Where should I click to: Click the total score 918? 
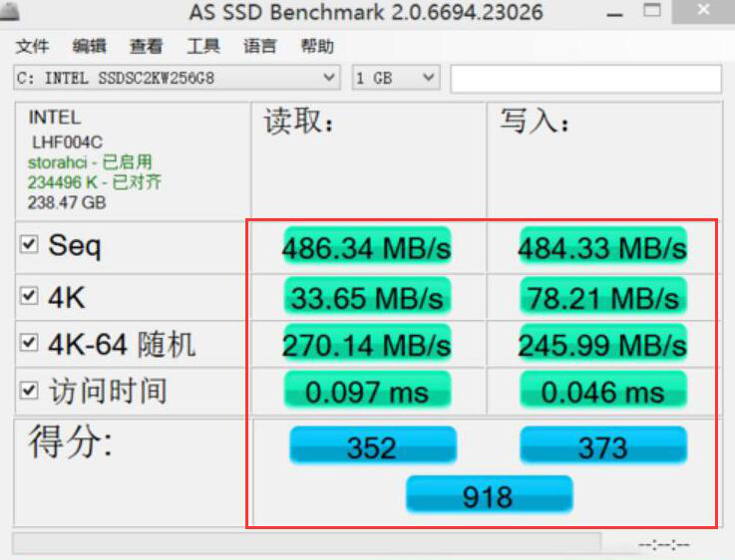point(489,494)
